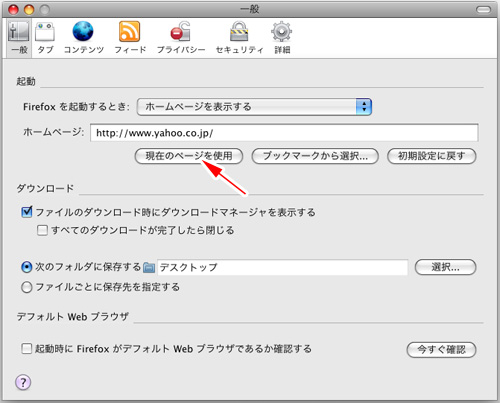Select ファイルごとに保存先を指定する radio button
Screen dimensions: 500x403
pyautogui.click(x=27, y=287)
